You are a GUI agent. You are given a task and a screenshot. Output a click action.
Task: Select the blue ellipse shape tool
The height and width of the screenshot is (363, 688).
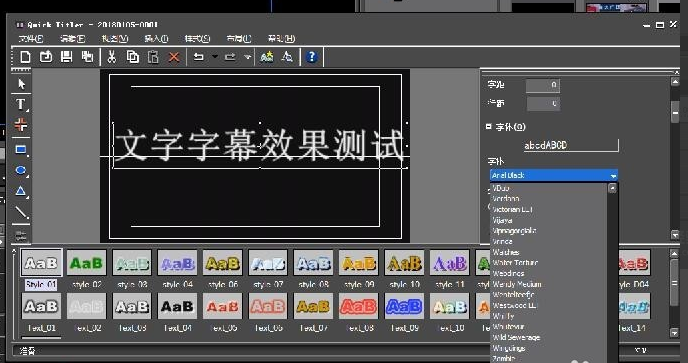[x=21, y=170]
